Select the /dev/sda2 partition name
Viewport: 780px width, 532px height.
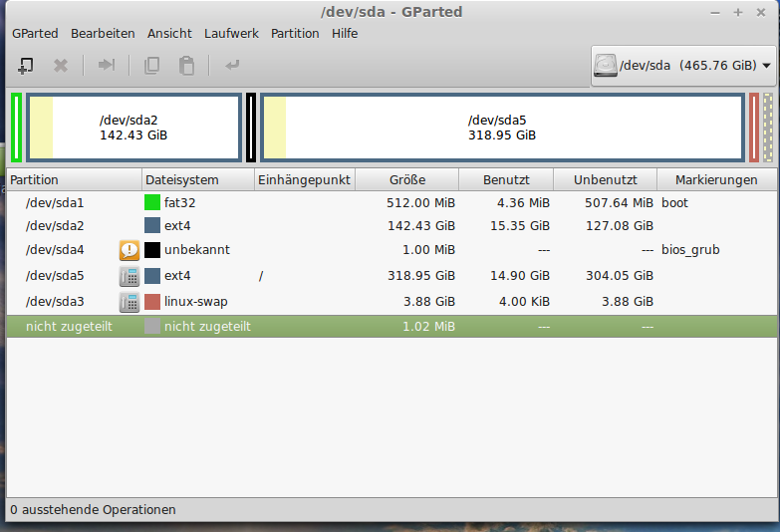tap(55, 226)
